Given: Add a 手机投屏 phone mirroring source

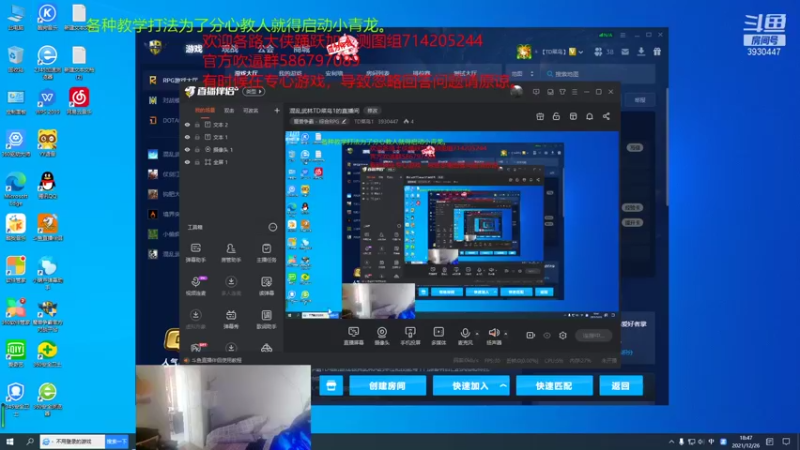Looking at the screenshot, I should click(x=410, y=336).
